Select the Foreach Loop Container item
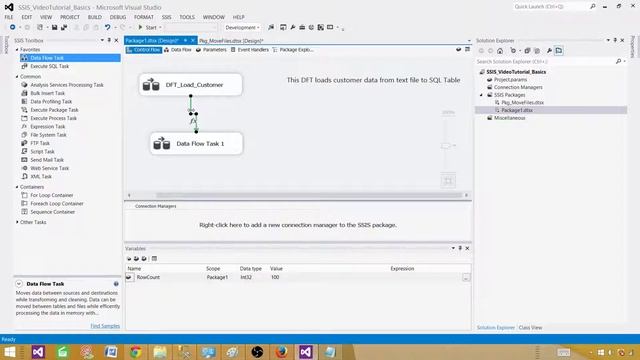The image size is (640, 360). coord(57,204)
